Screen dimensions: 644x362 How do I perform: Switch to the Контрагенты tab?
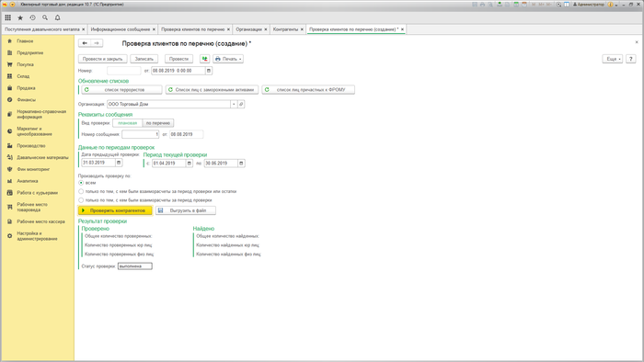[285, 29]
